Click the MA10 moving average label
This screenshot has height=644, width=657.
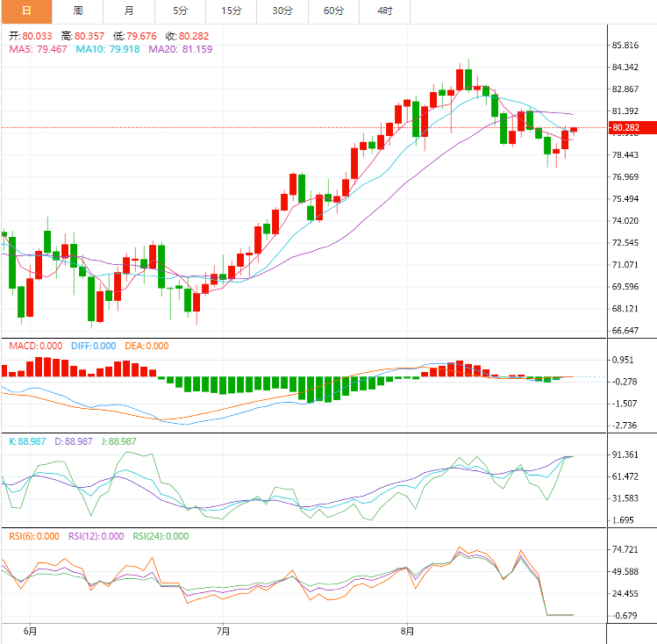pos(108,49)
